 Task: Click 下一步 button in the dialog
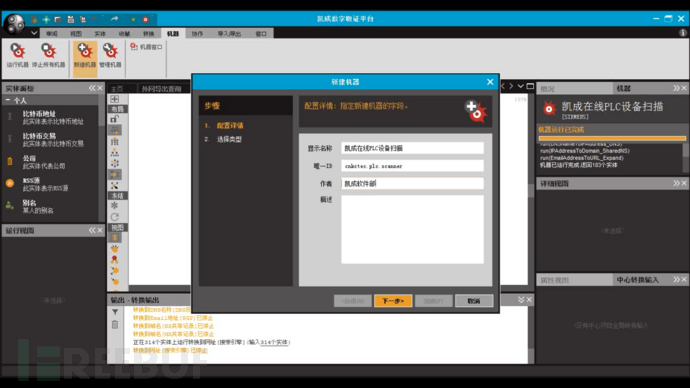coord(393,301)
